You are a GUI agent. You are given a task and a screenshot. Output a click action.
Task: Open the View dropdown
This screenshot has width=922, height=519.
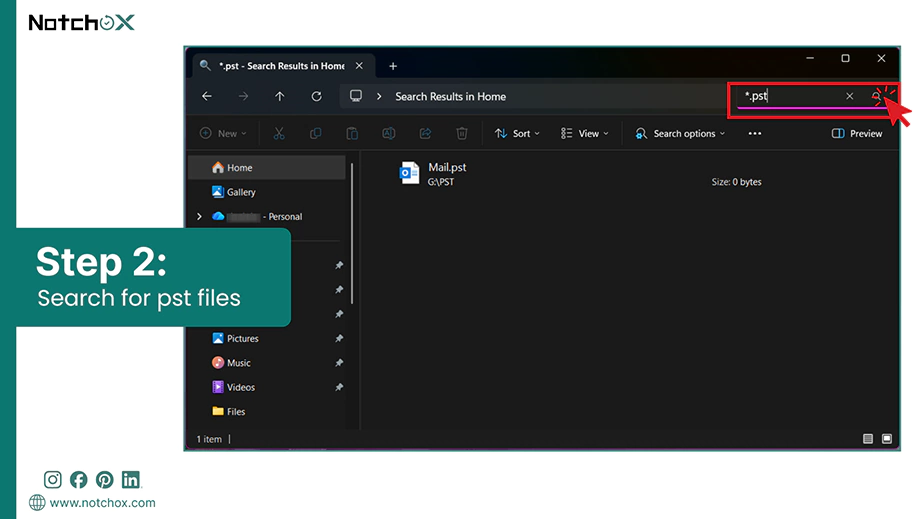(x=584, y=133)
